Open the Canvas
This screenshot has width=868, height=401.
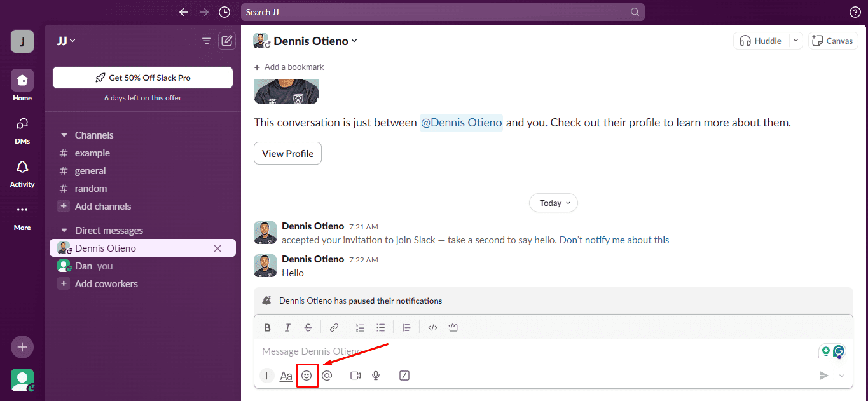pyautogui.click(x=833, y=41)
